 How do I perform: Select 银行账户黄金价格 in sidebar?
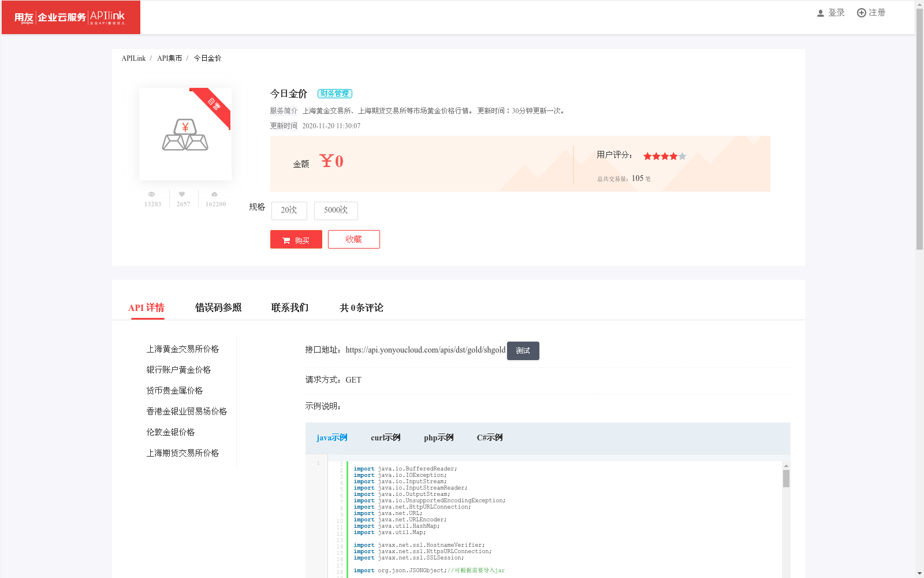click(x=178, y=370)
